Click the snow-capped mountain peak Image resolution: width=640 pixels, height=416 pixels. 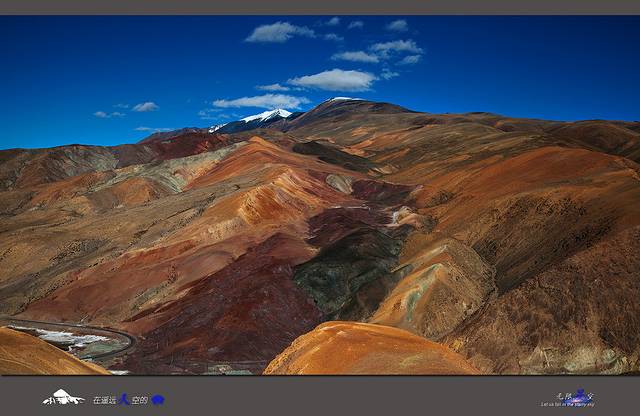pyautogui.click(x=266, y=116)
